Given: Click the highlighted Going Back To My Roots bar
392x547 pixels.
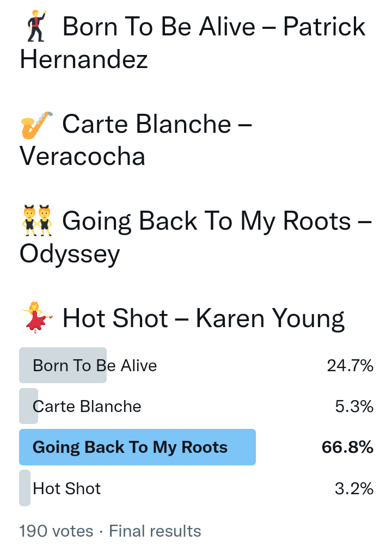Looking at the screenshot, I should click(137, 447).
